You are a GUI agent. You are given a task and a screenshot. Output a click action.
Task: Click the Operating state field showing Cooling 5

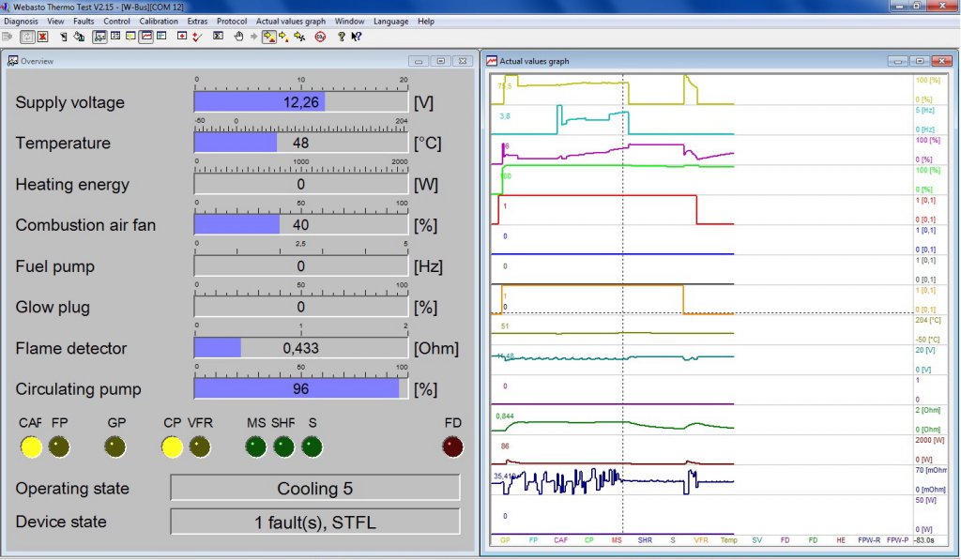point(314,489)
